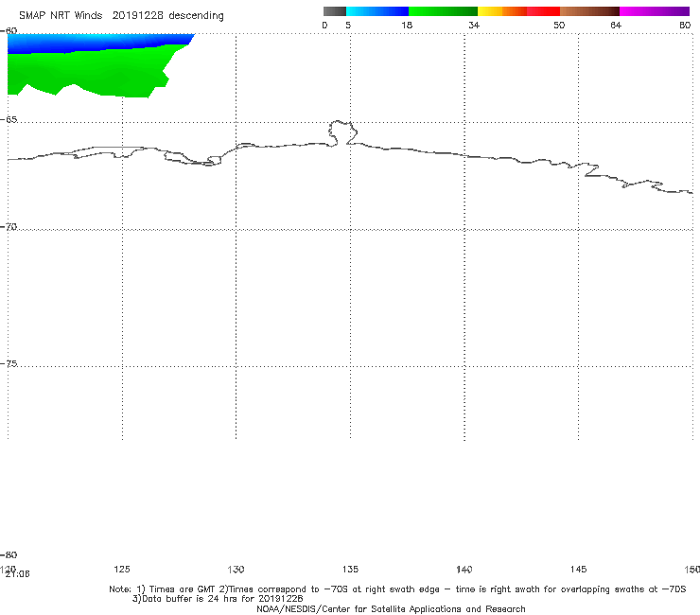
Task: Click the longitude label '135'
Action: click(350, 570)
